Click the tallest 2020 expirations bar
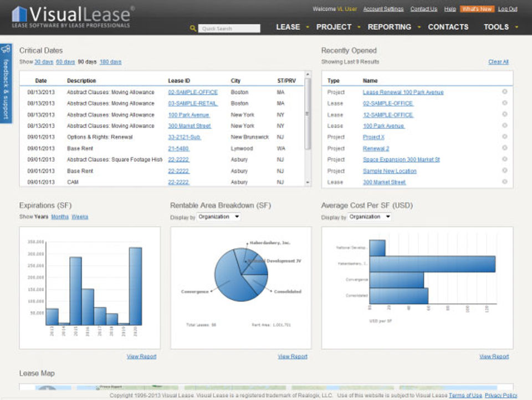532x400 pixels. [135, 286]
